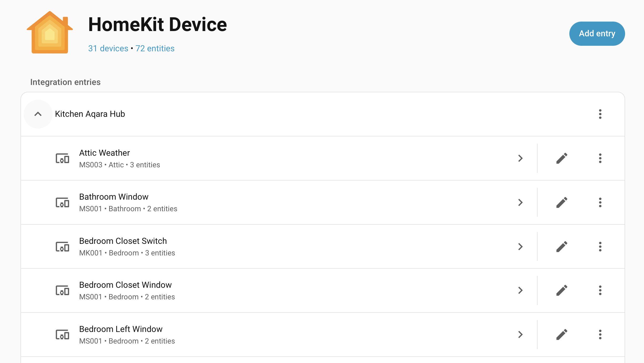Image resolution: width=644 pixels, height=363 pixels.
Task: Edit the Bedroom Left Window device
Action: pyautogui.click(x=562, y=335)
